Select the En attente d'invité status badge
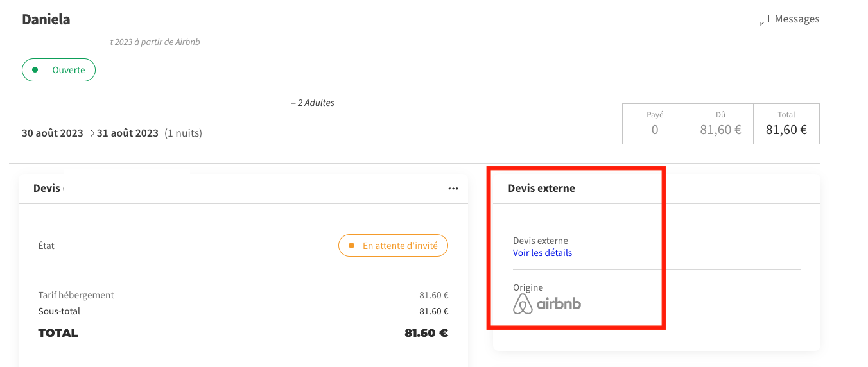 [x=393, y=246]
